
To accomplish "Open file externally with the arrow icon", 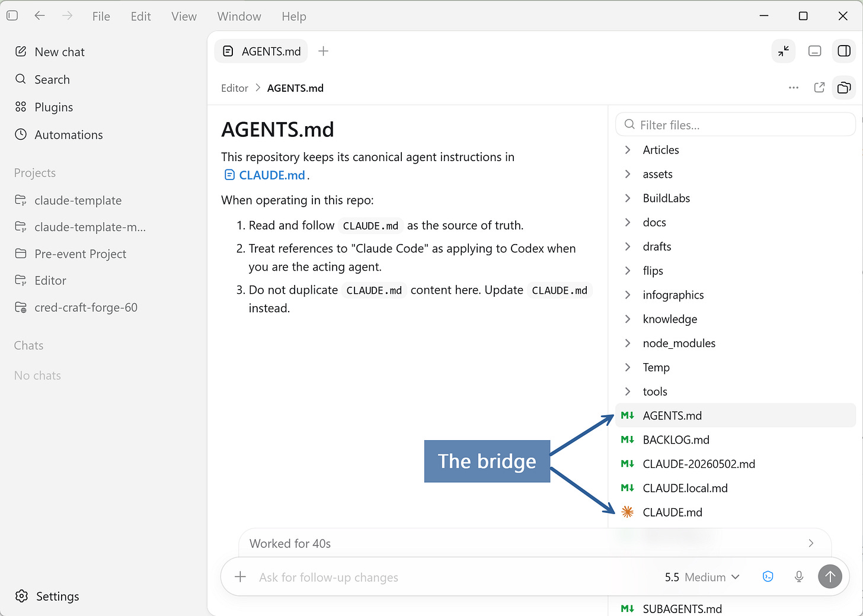I will [x=820, y=88].
